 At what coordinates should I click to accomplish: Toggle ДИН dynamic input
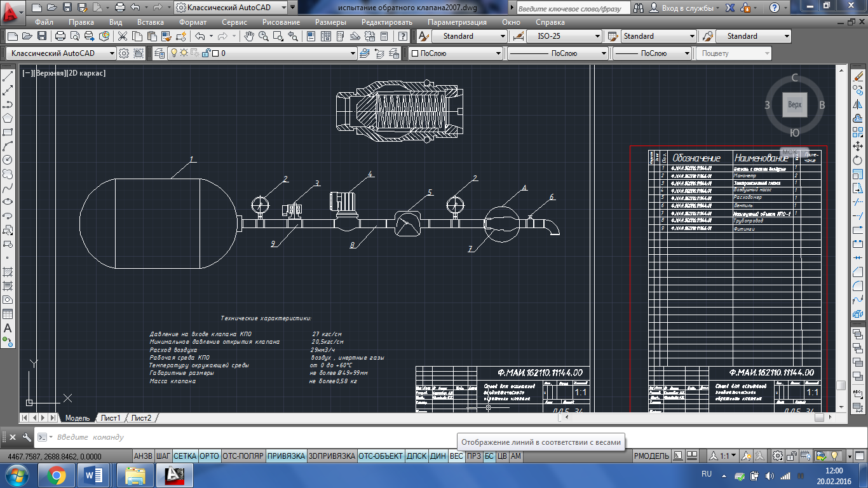click(438, 456)
